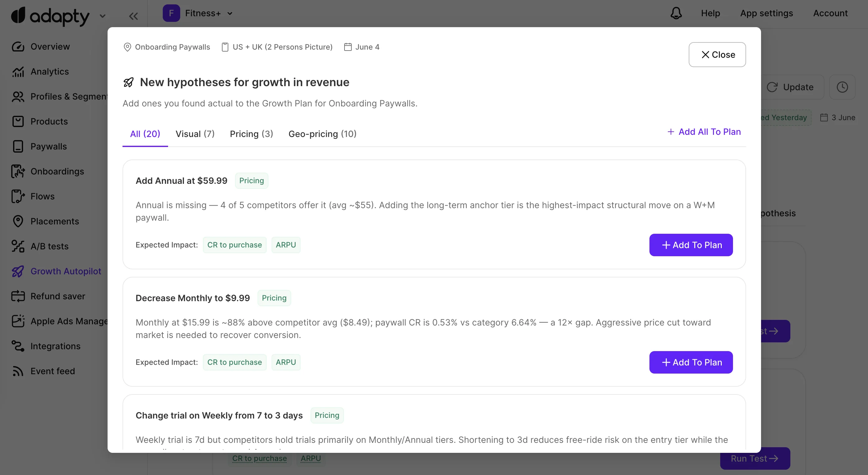Click CR to purchase tag on Decrease Monthly card
This screenshot has height=475, width=868.
pos(234,362)
